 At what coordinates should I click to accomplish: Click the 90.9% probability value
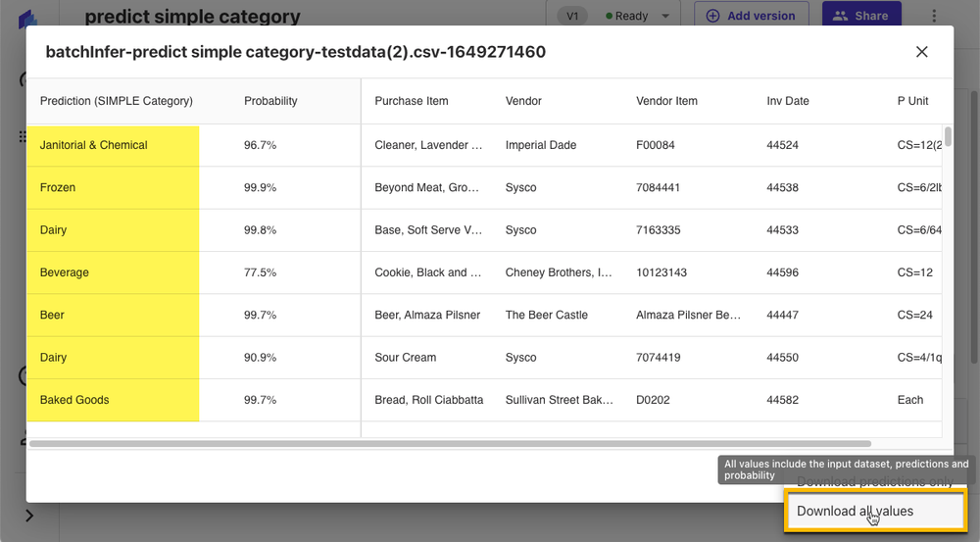coord(260,358)
